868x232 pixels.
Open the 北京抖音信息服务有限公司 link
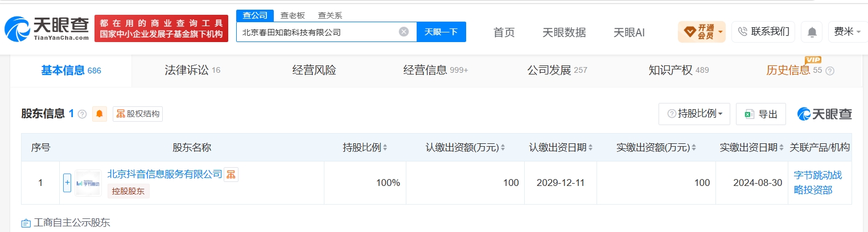(x=164, y=174)
